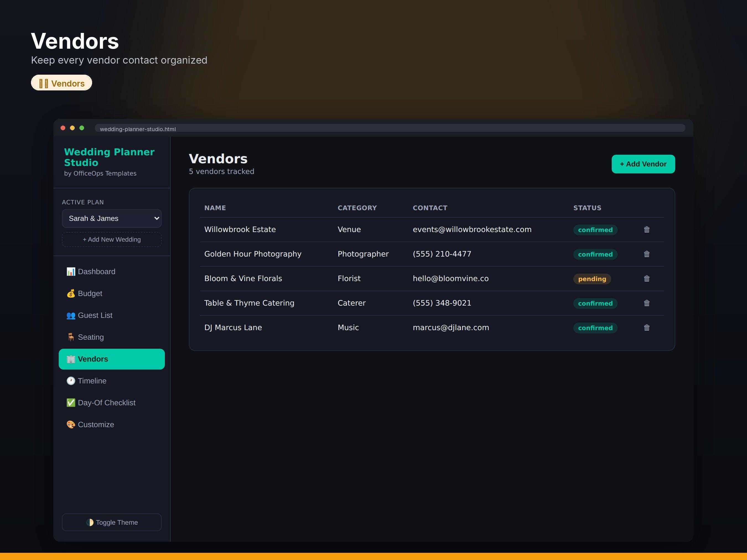This screenshot has height=560, width=747.
Task: Remove Bloom & Vine Florals with trash icon
Action: 646,278
